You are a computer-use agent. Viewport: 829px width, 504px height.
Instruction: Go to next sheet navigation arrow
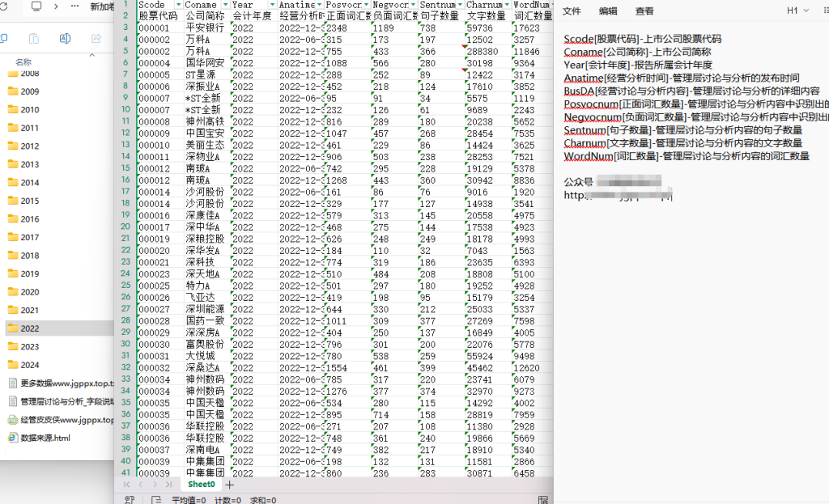[x=155, y=485]
